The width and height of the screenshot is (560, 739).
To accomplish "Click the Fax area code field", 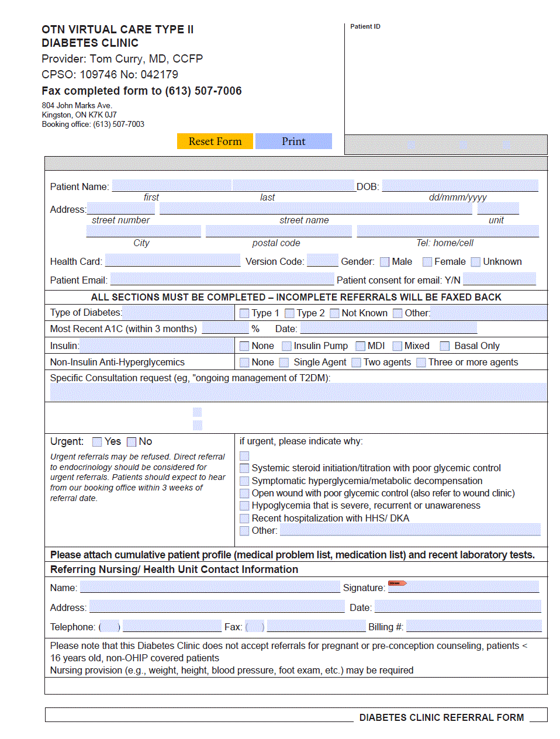I will tap(254, 627).
